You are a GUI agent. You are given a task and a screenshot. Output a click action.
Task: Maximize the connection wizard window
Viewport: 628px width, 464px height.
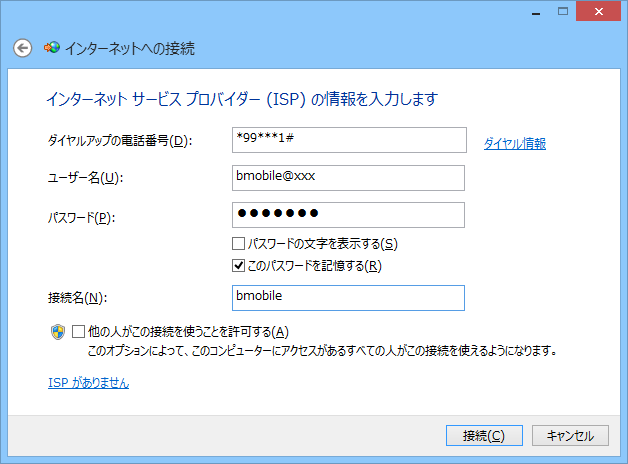(564, 10)
